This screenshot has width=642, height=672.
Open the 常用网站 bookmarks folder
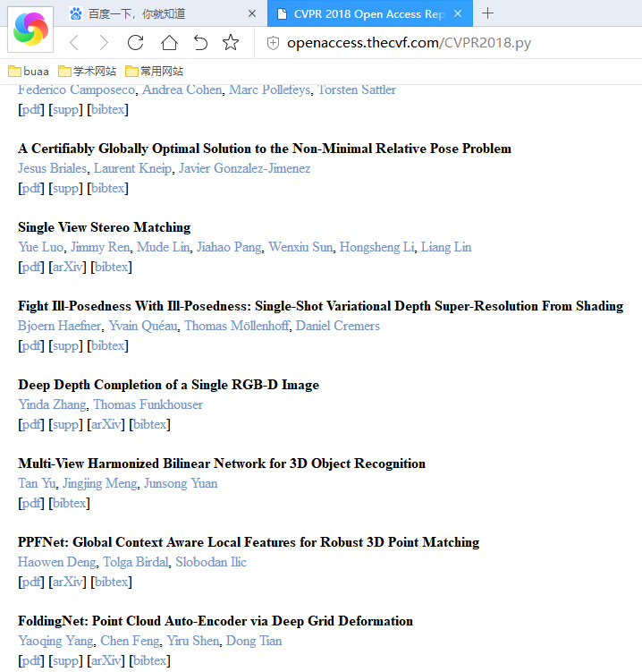click(x=154, y=72)
